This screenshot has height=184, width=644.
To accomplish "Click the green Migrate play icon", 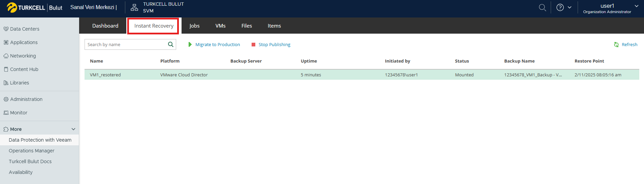I will point(190,44).
